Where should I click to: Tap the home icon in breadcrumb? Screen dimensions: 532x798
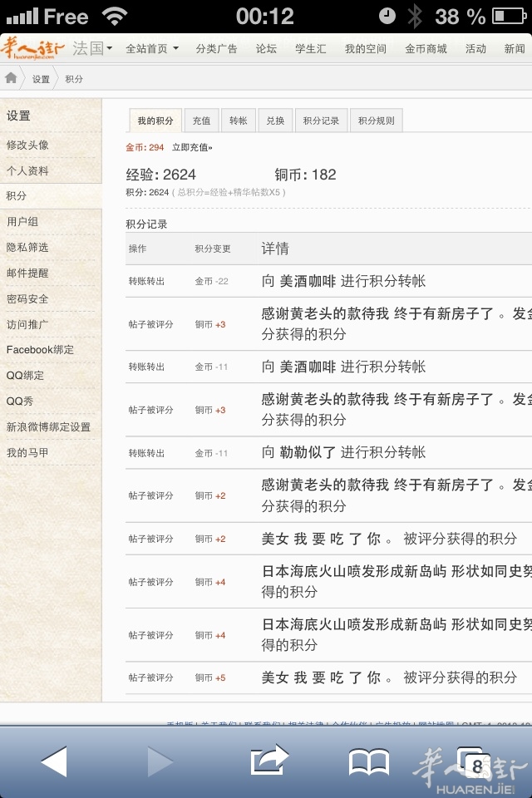click(x=11, y=78)
